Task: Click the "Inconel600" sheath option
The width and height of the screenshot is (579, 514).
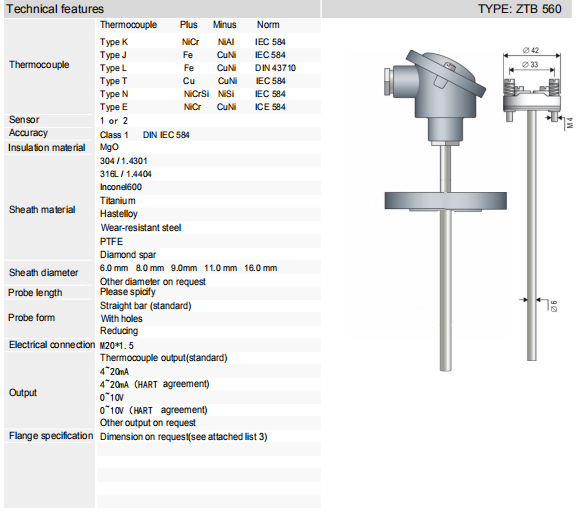Action: pos(121,187)
